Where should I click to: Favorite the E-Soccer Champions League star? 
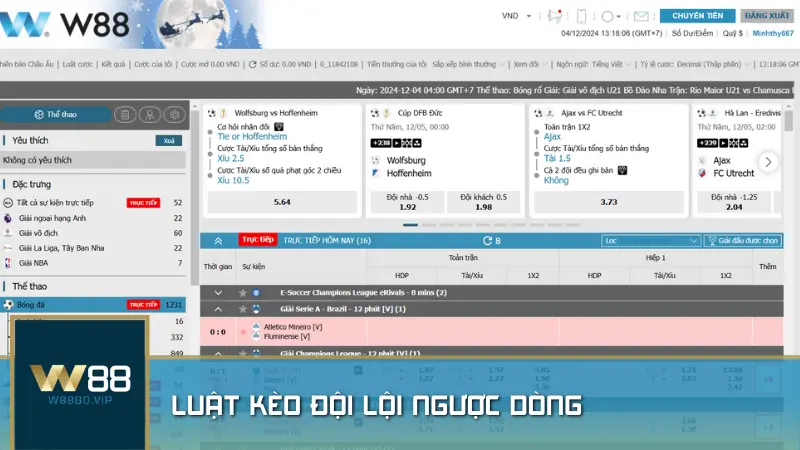[242, 292]
